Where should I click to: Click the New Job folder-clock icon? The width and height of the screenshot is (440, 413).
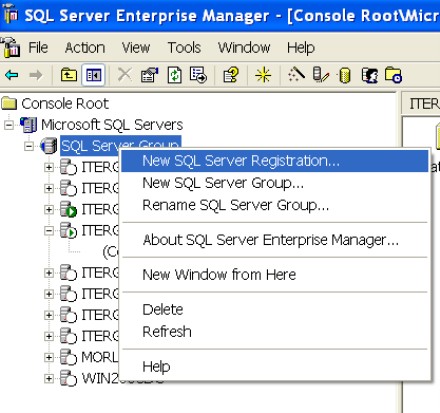(393, 75)
